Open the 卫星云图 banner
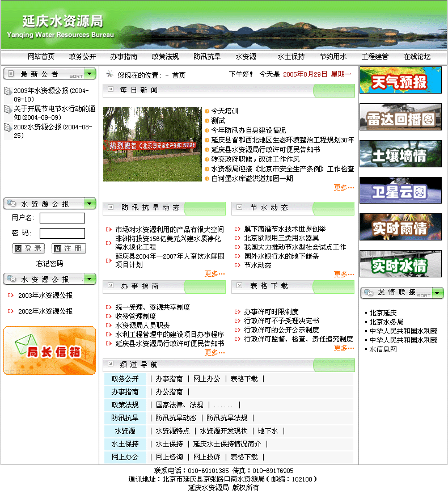The width and height of the screenshot is (448, 494). point(400,191)
